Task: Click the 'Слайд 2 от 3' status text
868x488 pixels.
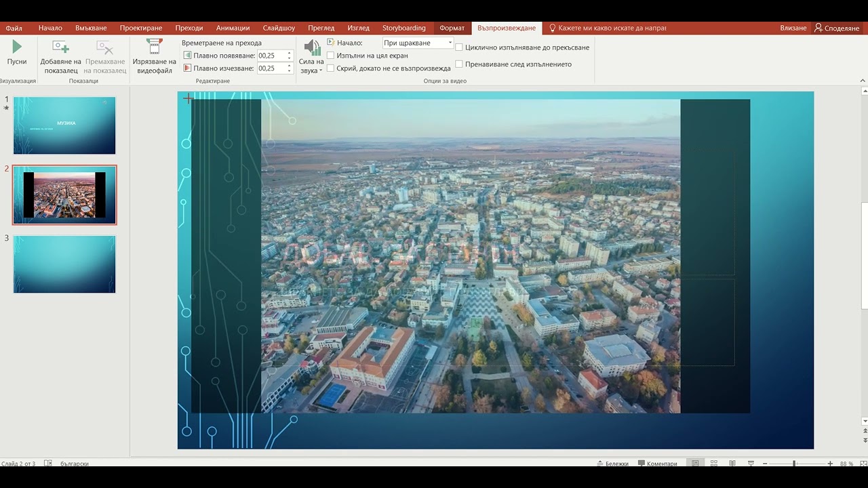Action: pos(18,464)
